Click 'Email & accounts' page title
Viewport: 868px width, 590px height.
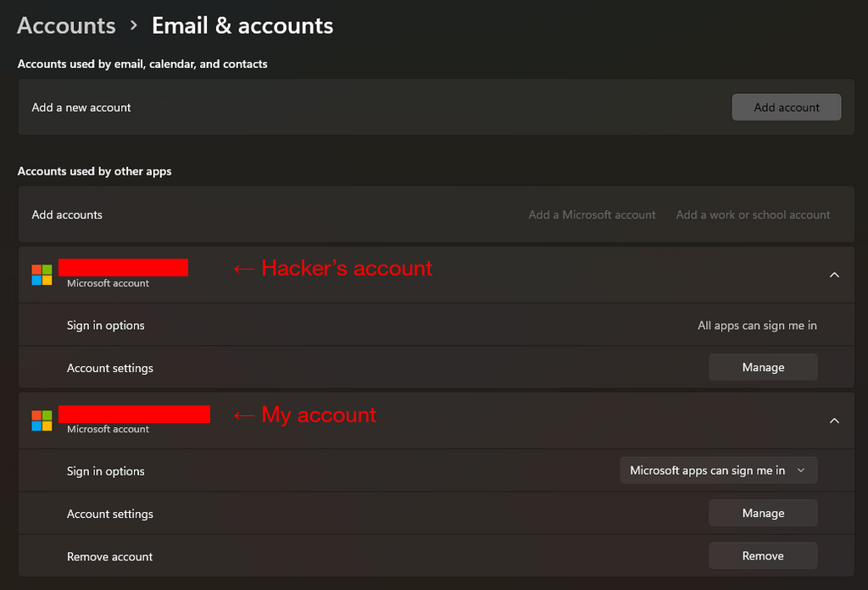[x=242, y=26]
